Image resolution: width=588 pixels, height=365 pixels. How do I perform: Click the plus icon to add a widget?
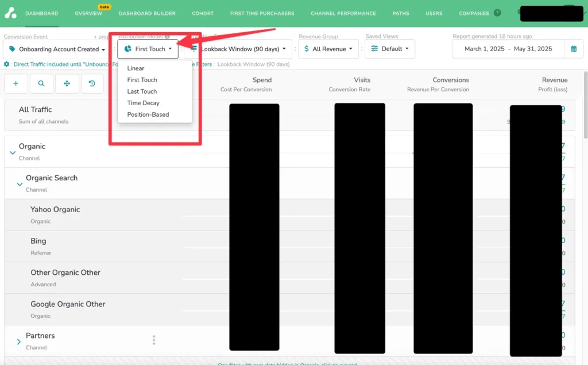[x=16, y=83]
